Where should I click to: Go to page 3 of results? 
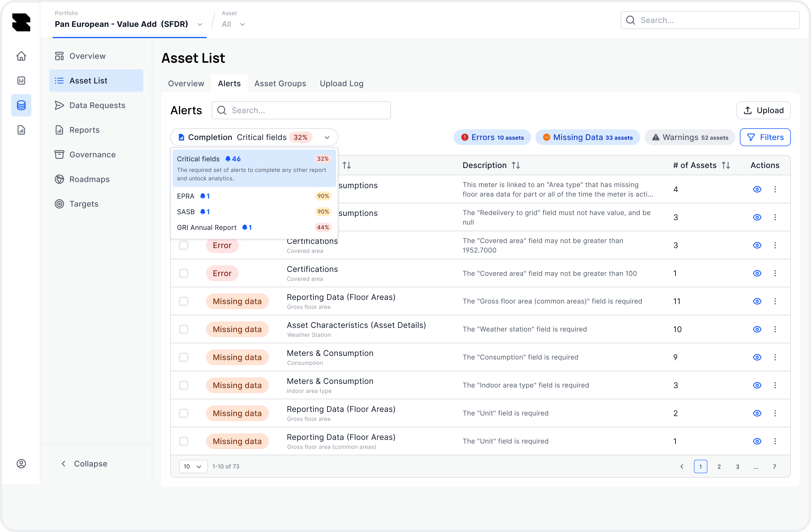pyautogui.click(x=737, y=466)
